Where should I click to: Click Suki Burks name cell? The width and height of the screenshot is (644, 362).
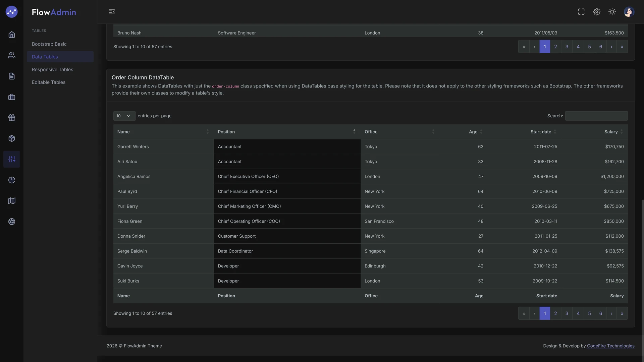pyautogui.click(x=163, y=281)
